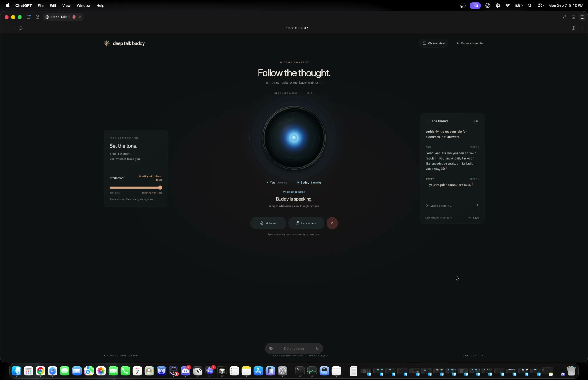Viewport: 588px width, 380px height.
Task: Click the 'Buddy is speaking.' status text
Action: [294, 199]
